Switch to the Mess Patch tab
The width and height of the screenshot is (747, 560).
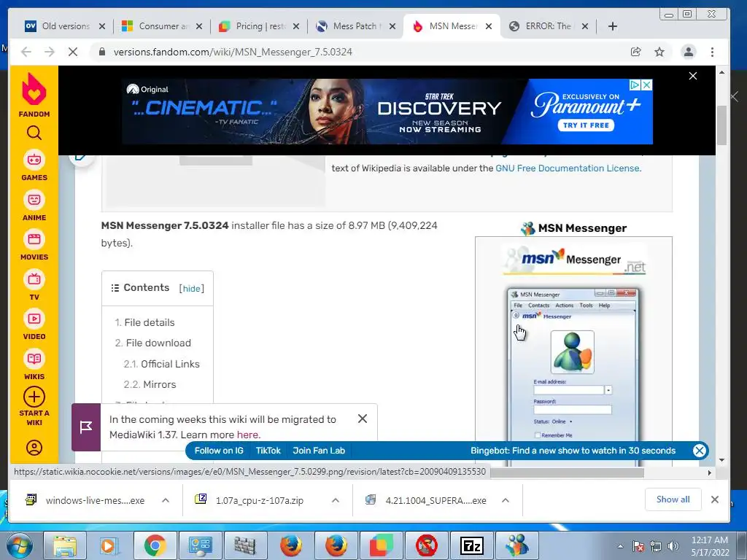click(x=356, y=26)
